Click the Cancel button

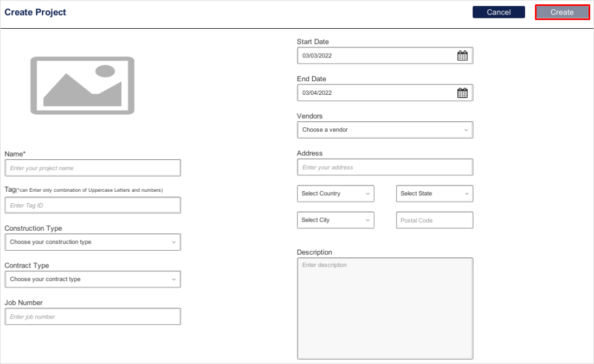point(499,12)
